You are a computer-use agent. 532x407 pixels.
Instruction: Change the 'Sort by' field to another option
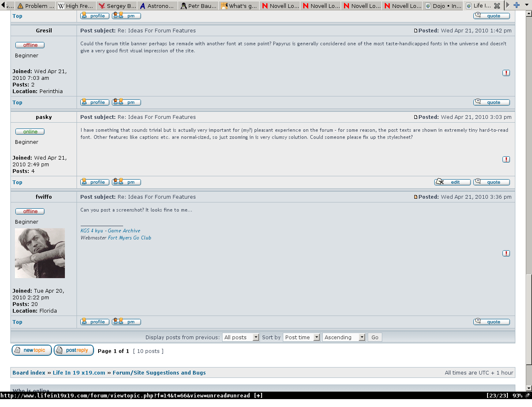[x=302, y=337]
